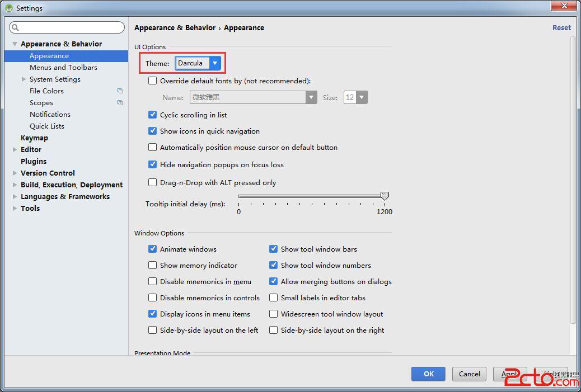Select Menus and Toolbars item

(x=63, y=67)
